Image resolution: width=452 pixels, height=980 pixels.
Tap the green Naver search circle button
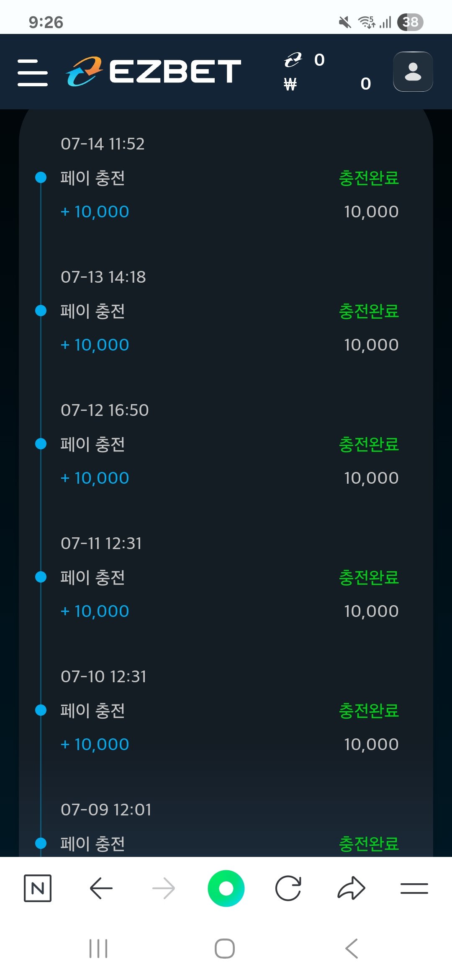(x=226, y=888)
